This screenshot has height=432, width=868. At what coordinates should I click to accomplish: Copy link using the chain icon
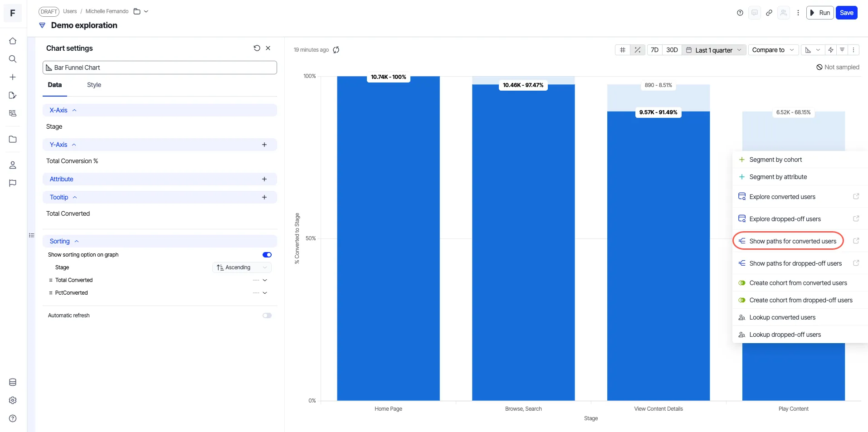click(769, 13)
